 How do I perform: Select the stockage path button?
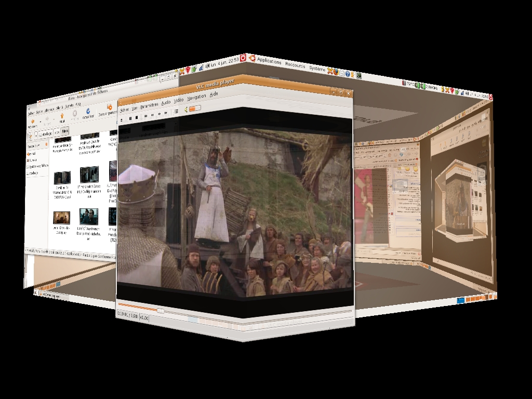point(46,134)
